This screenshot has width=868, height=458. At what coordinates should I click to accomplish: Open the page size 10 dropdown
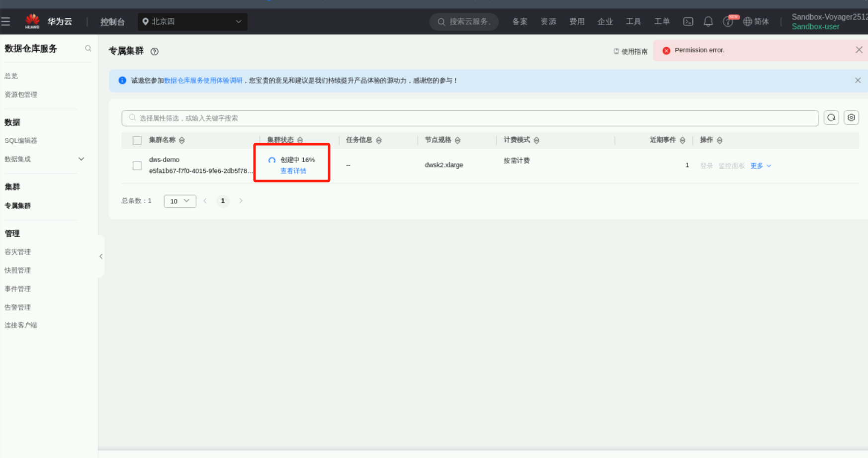(x=180, y=201)
